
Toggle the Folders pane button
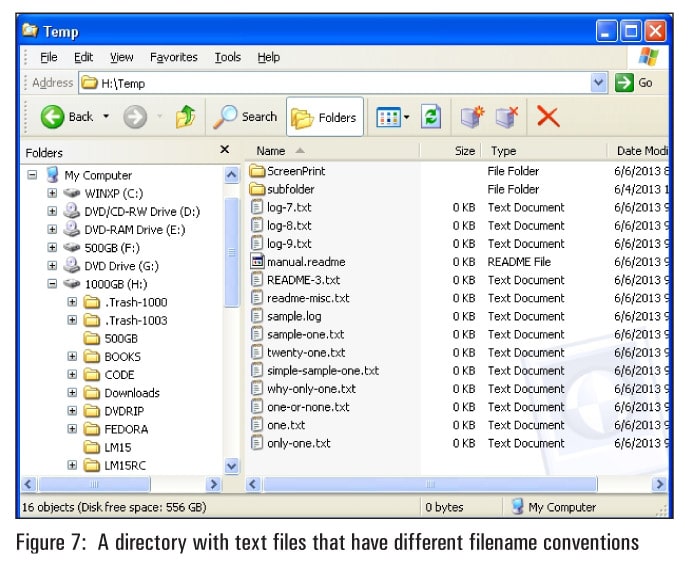pos(324,117)
